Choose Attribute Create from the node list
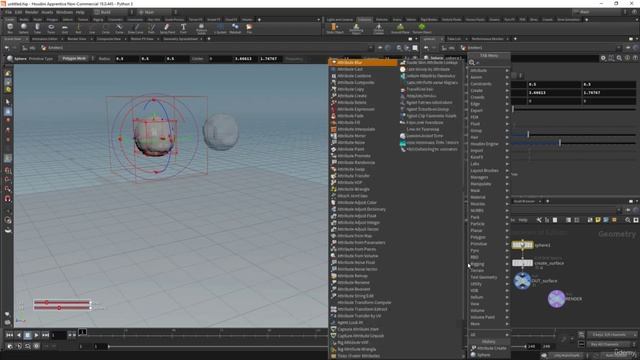Viewport: 640px width, 360px height. point(363,96)
